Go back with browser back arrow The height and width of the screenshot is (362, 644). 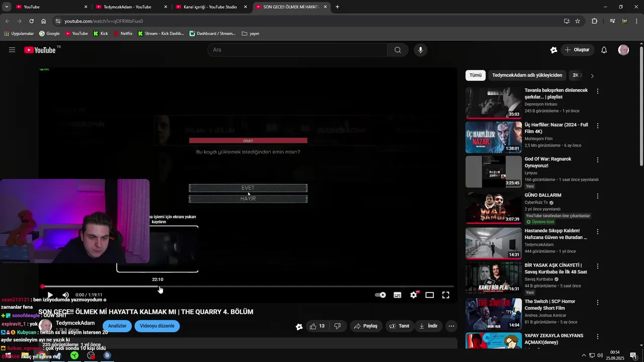coord(7,21)
